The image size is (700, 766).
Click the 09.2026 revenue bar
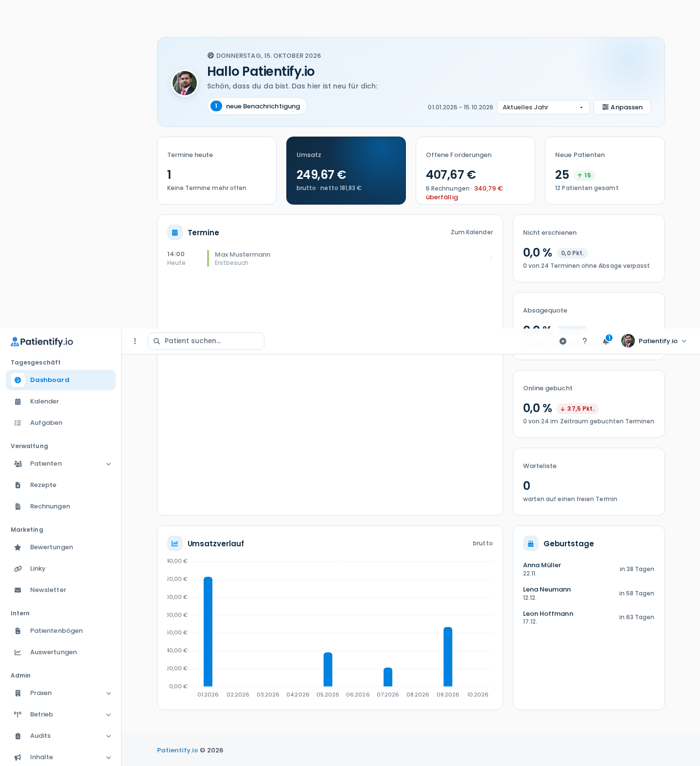click(x=448, y=657)
